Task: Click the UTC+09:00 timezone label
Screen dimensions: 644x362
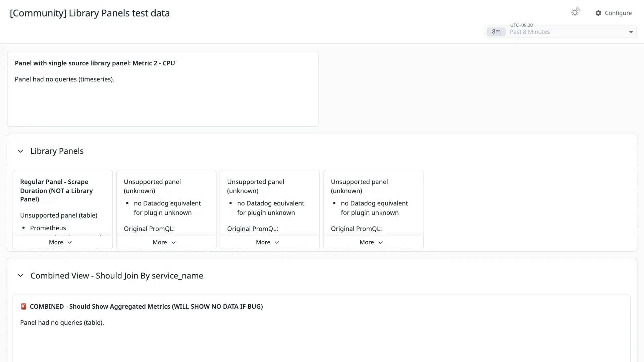Action: [x=521, y=25]
